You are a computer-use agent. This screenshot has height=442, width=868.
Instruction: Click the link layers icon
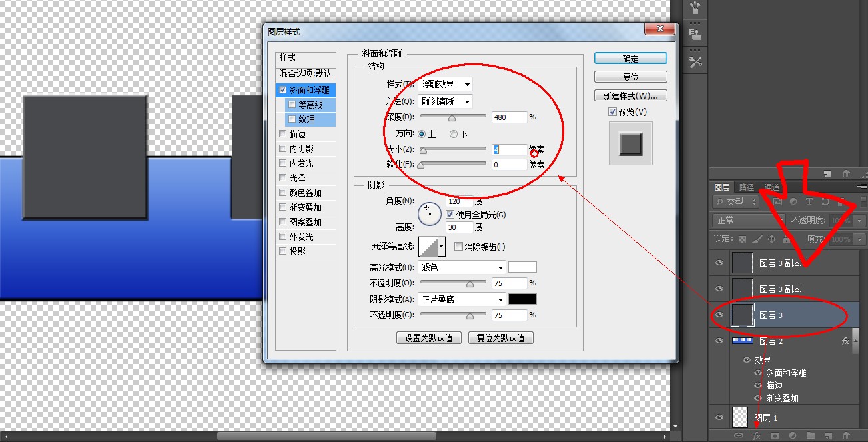739,435
